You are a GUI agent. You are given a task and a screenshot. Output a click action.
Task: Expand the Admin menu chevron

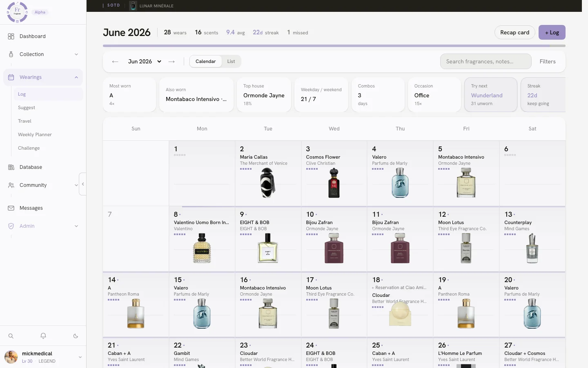pos(76,226)
